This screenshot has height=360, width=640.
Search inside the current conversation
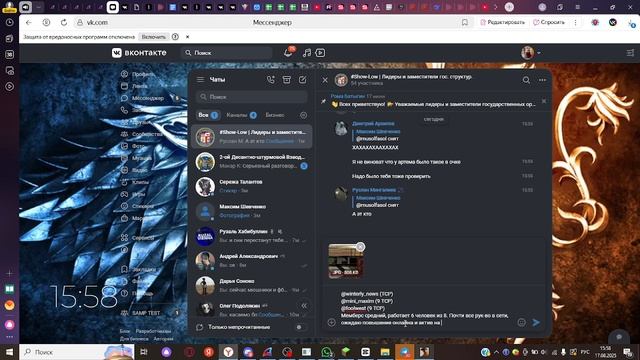(x=527, y=80)
